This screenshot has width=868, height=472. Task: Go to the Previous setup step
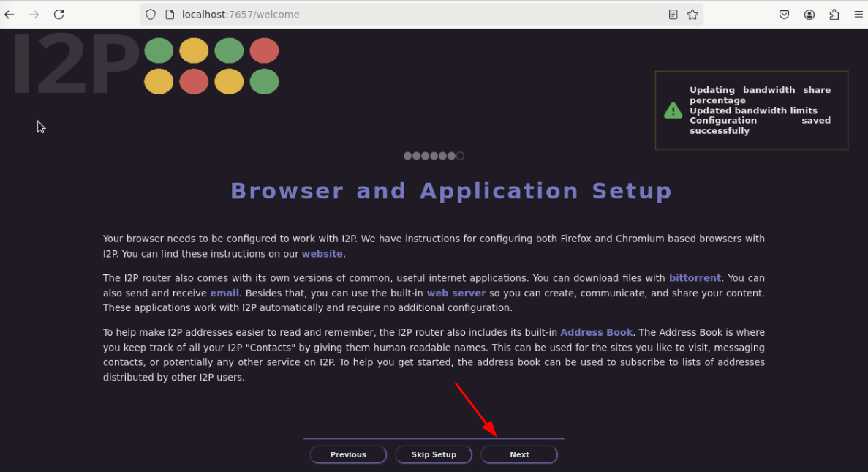click(348, 454)
